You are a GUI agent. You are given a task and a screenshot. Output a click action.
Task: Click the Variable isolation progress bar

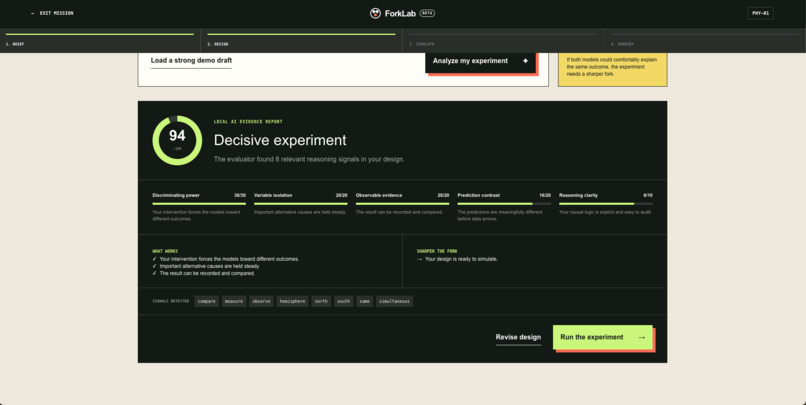(x=301, y=204)
